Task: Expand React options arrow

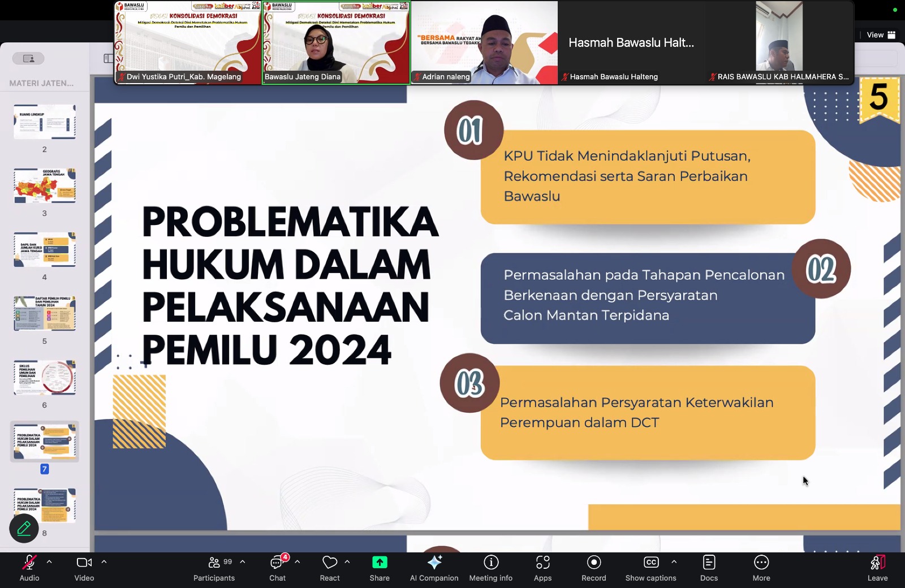Action: (347, 562)
